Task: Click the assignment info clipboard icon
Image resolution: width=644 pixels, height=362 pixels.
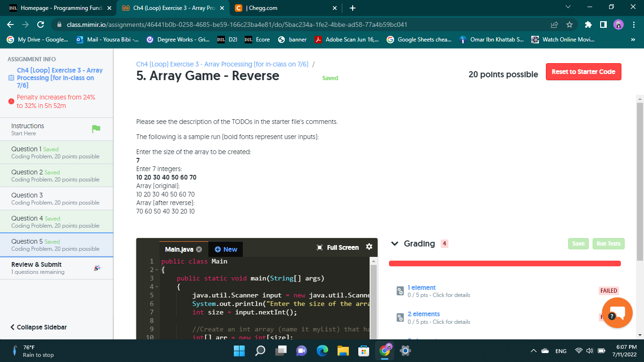Action: (x=11, y=78)
